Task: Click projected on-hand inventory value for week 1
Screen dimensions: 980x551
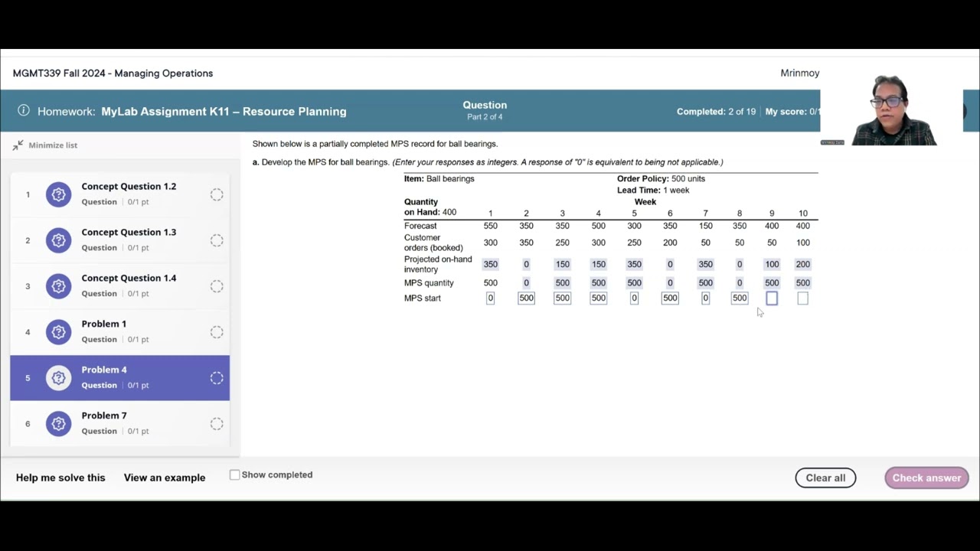Action: coord(490,264)
